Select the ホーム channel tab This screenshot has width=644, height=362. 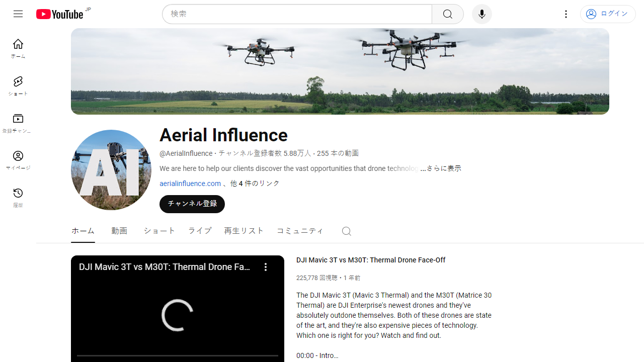tap(83, 231)
